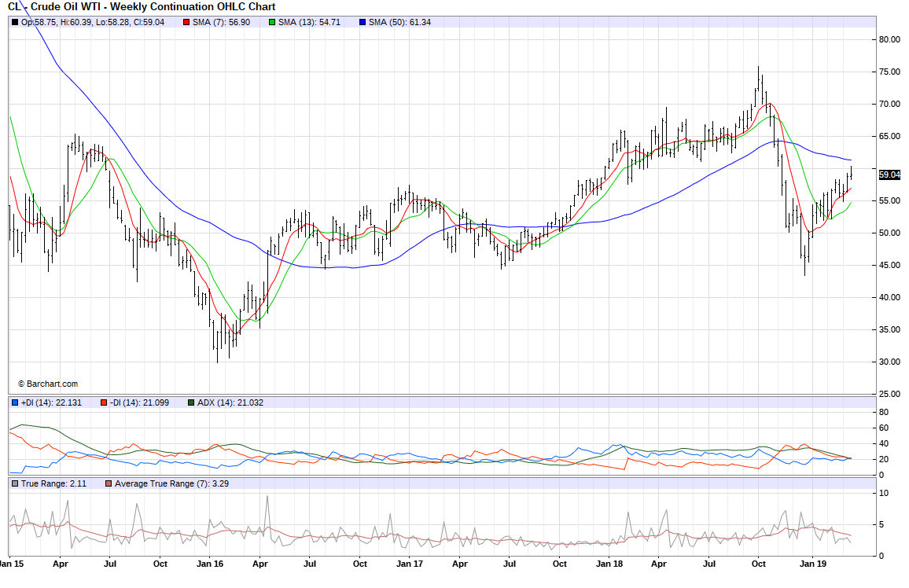The width and height of the screenshot is (909, 588).
Task: Click the red SMA (7) legend swatch
Action: coord(186,22)
